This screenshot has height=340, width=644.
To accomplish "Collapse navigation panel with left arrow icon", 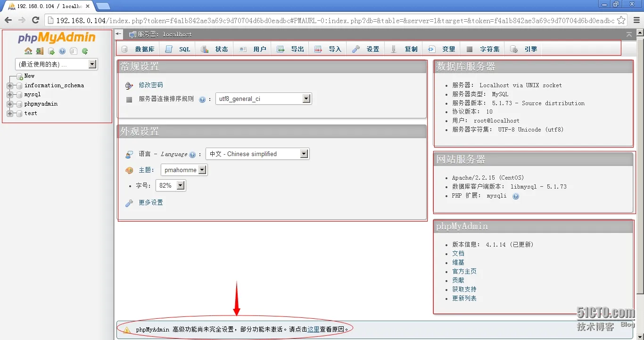I will click(x=119, y=34).
